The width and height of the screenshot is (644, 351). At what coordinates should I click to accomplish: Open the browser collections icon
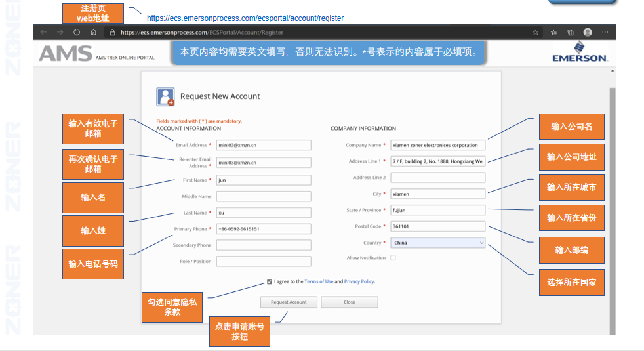[x=571, y=32]
